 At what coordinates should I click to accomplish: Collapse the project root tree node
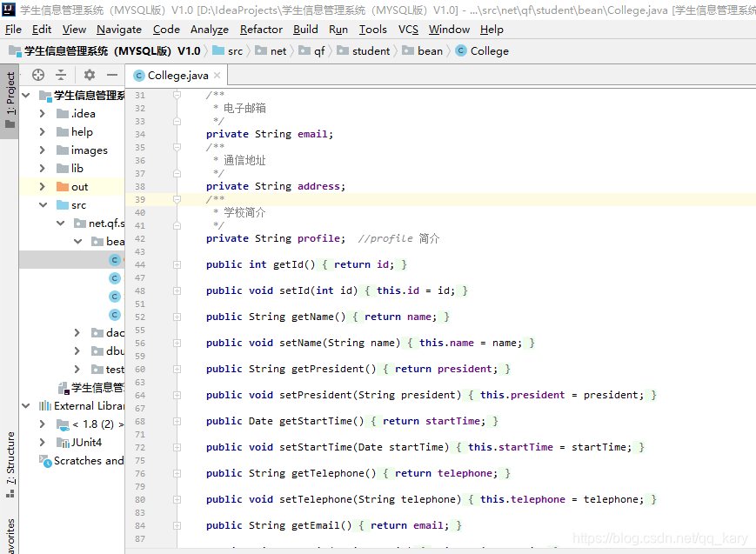[26, 96]
